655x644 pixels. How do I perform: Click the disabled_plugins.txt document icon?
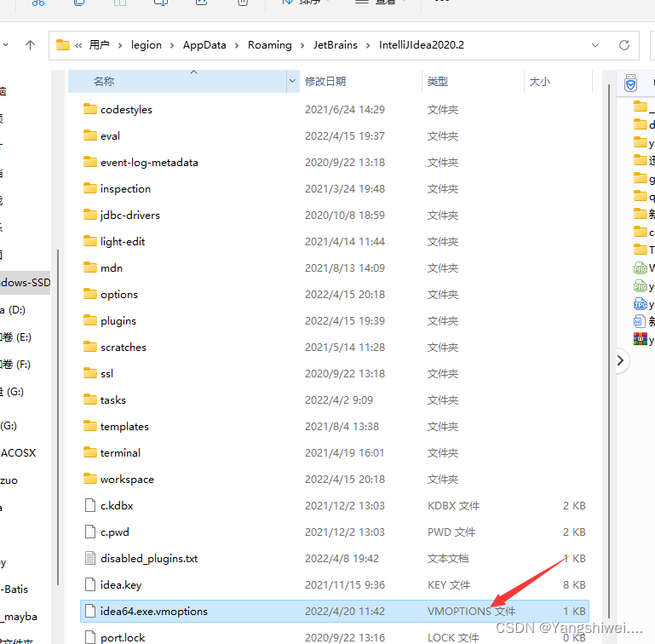pos(89,558)
